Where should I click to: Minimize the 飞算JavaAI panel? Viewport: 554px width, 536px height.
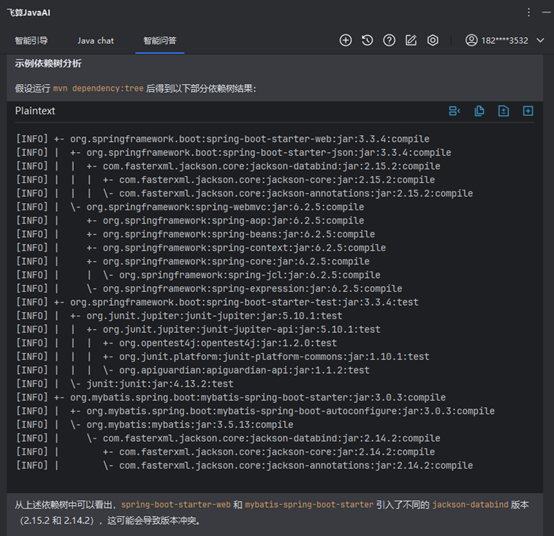(546, 12)
